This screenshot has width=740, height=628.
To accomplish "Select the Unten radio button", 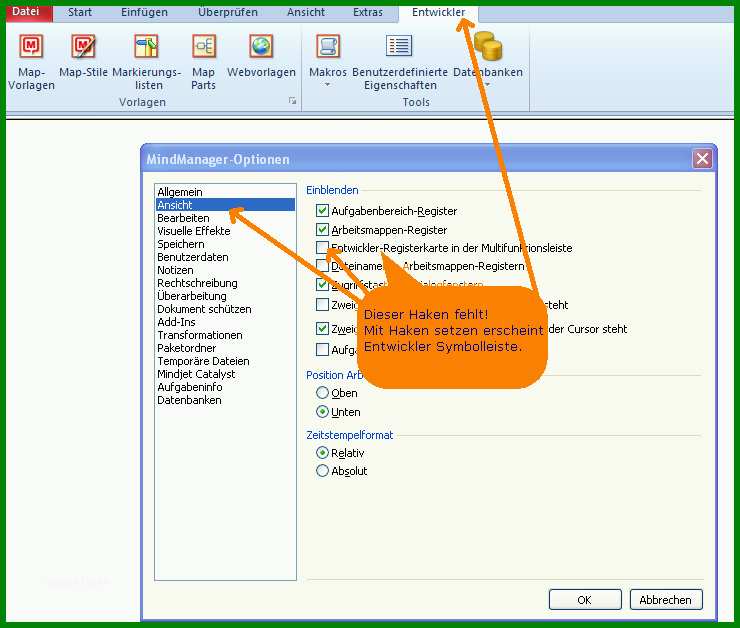I will [x=322, y=411].
